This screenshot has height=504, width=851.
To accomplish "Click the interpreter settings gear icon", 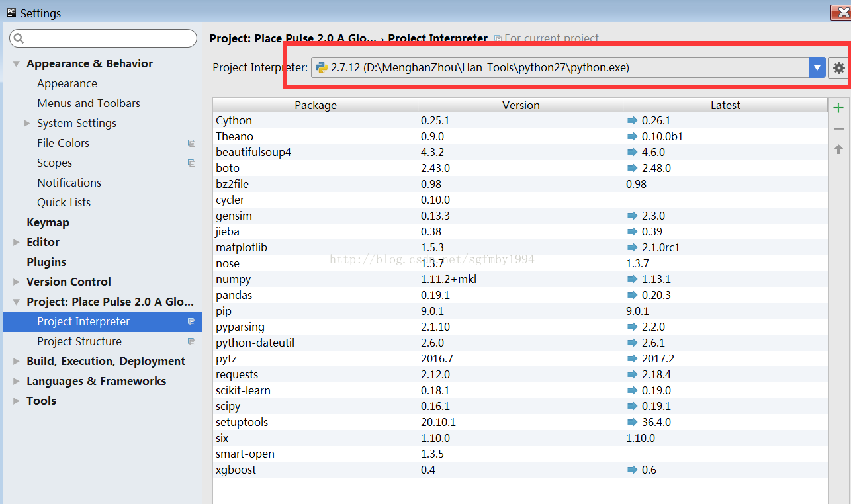I will click(x=838, y=67).
